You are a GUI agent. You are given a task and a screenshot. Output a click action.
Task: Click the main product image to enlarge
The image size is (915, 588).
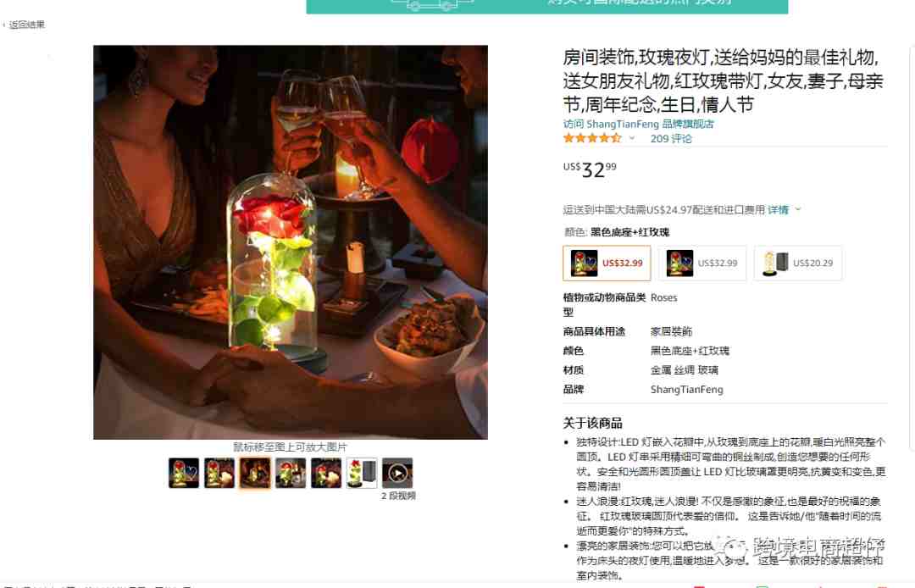[x=291, y=242]
